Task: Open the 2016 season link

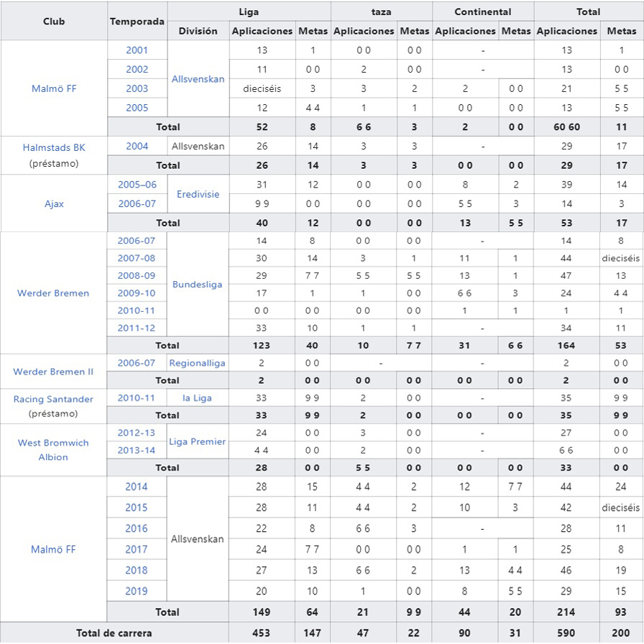Action: [137, 528]
